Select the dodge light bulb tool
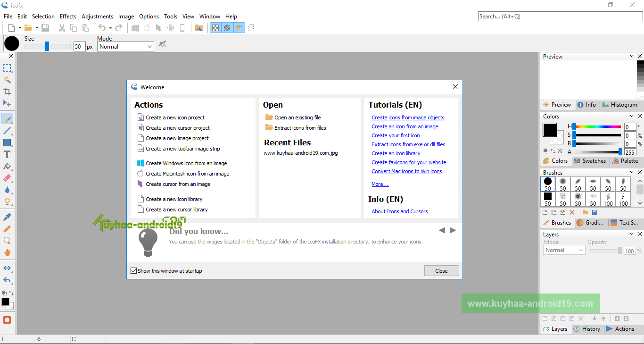 tap(7, 201)
